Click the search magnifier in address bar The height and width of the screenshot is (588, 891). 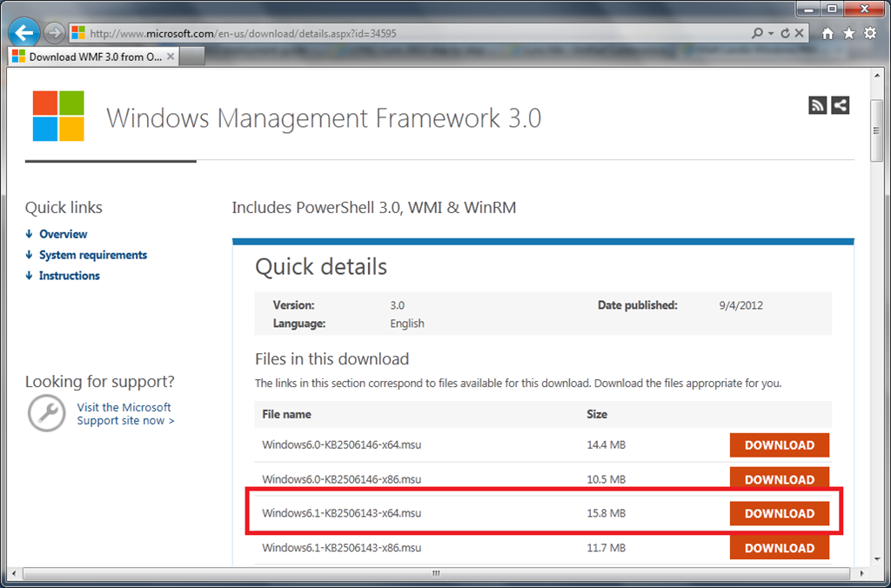pos(757,33)
